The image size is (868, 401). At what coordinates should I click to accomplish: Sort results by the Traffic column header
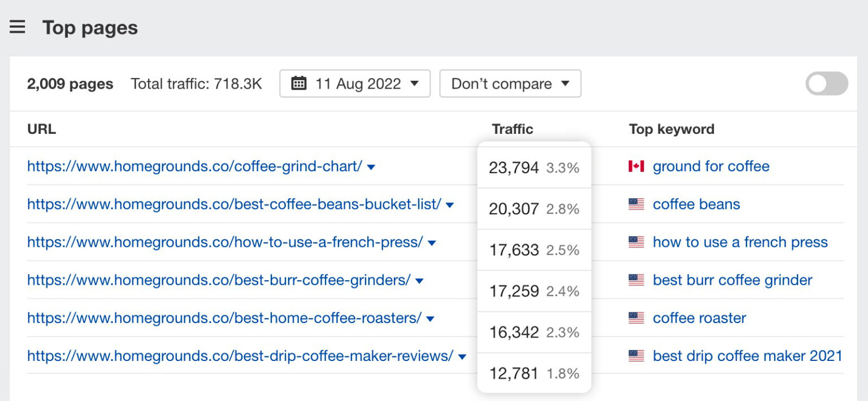coord(512,129)
